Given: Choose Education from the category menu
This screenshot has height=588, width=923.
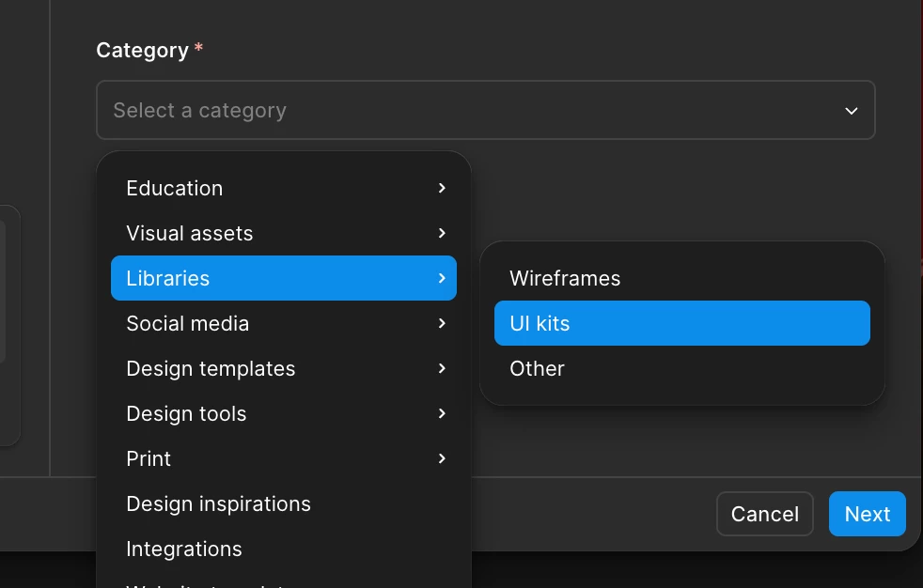Looking at the screenshot, I should coord(175,188).
